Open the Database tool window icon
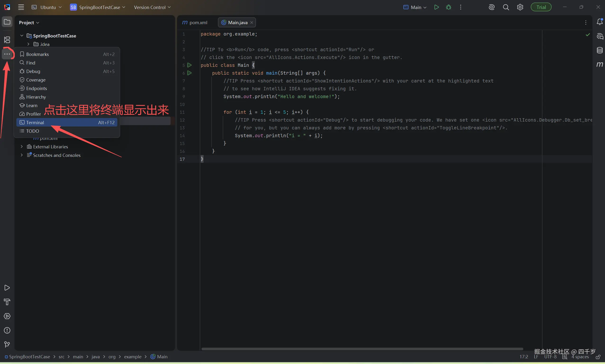605x364 pixels. [600, 50]
